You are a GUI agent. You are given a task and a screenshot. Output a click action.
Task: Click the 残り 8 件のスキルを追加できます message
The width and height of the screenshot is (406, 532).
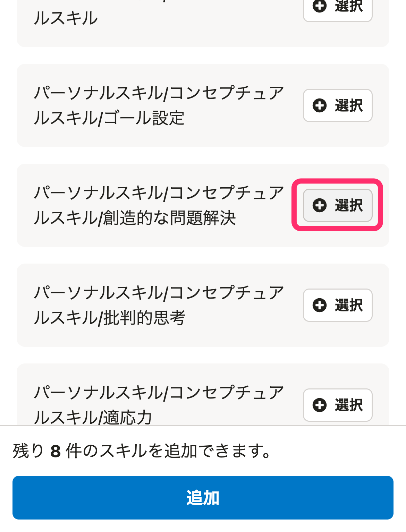click(x=142, y=451)
